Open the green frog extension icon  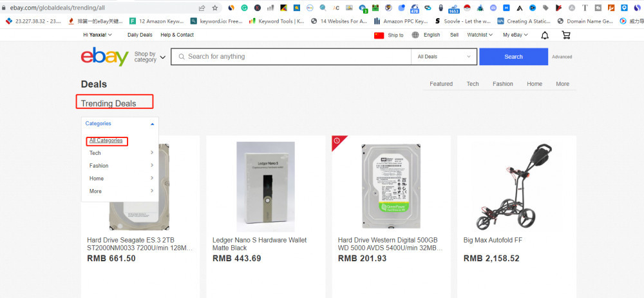point(375,7)
